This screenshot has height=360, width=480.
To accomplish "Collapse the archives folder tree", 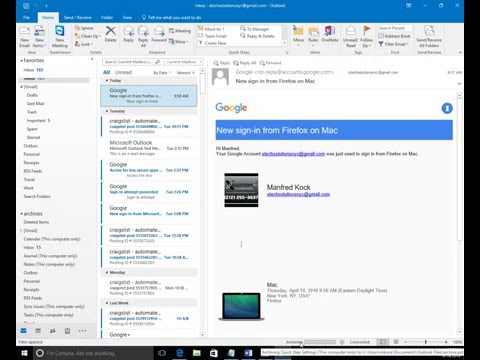I will point(21,214).
